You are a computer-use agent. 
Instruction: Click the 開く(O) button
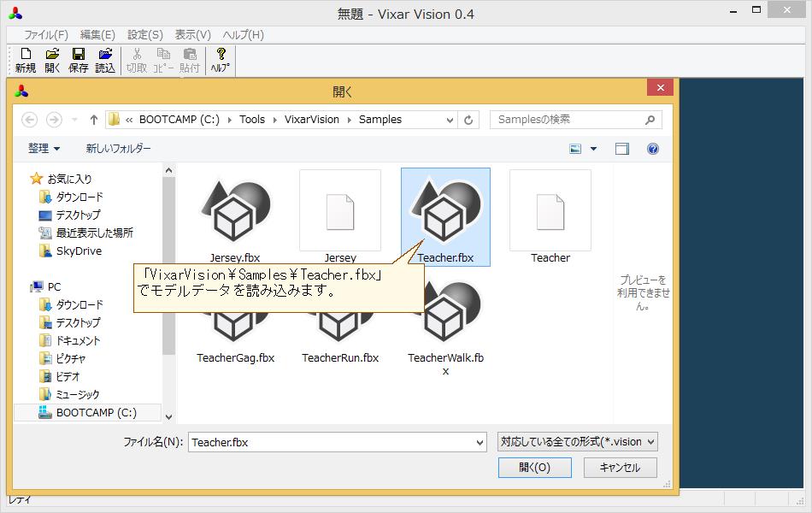coord(534,468)
